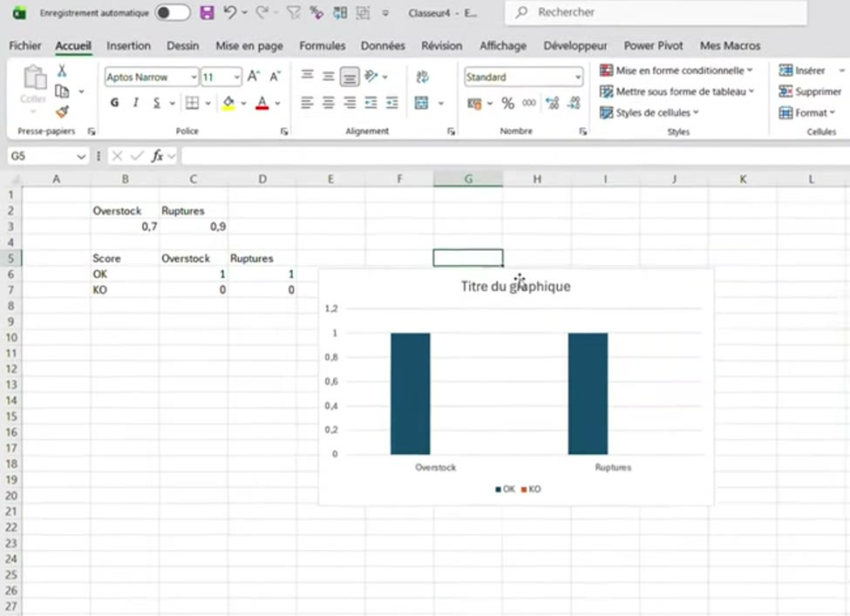850x616 pixels.
Task: Switch to the Mise en page tab
Action: tap(249, 46)
